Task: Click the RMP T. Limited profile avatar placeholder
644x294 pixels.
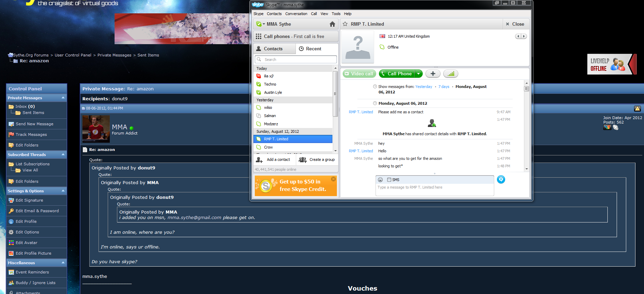Action: click(x=358, y=47)
